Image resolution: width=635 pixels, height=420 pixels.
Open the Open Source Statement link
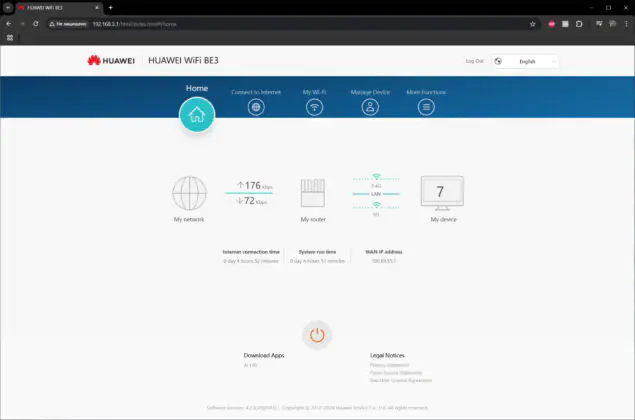point(396,373)
